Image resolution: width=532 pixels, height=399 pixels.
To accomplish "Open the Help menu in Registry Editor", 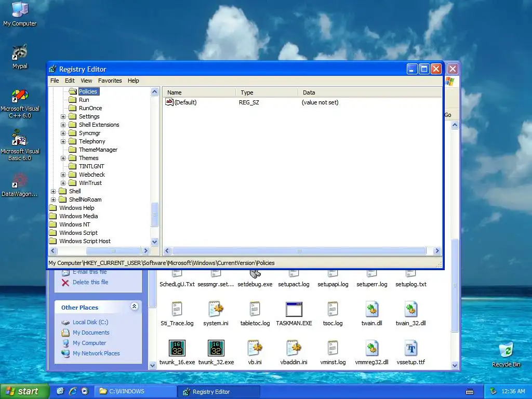I will click(x=134, y=81).
